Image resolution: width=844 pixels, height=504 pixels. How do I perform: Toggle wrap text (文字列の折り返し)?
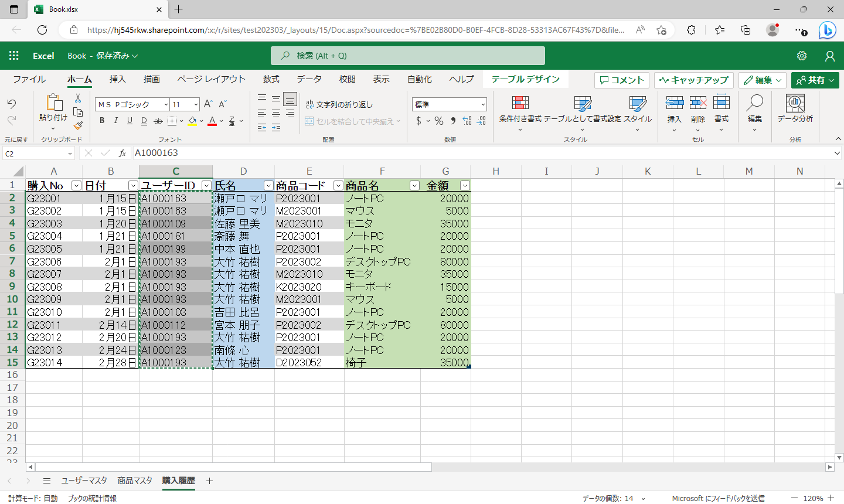(x=339, y=104)
